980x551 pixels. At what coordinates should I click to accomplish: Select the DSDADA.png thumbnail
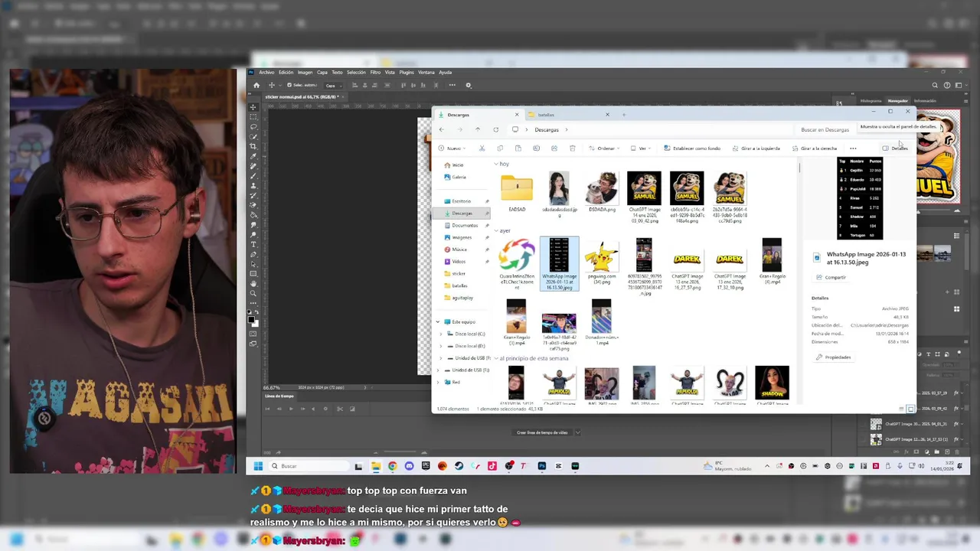602,188
